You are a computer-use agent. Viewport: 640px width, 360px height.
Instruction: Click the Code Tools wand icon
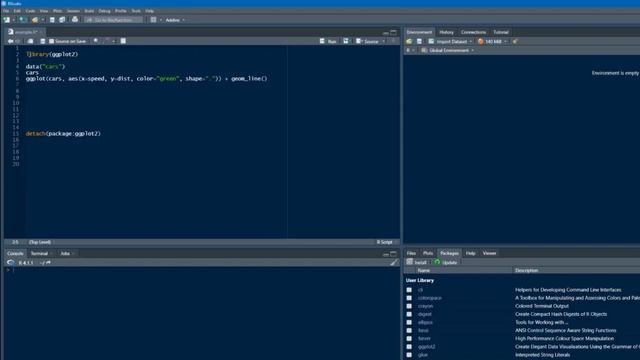[x=107, y=41]
